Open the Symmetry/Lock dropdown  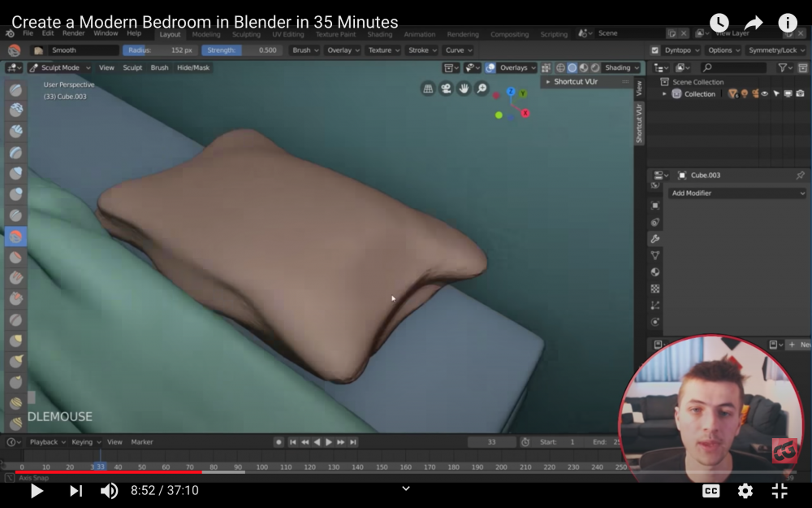(776, 50)
